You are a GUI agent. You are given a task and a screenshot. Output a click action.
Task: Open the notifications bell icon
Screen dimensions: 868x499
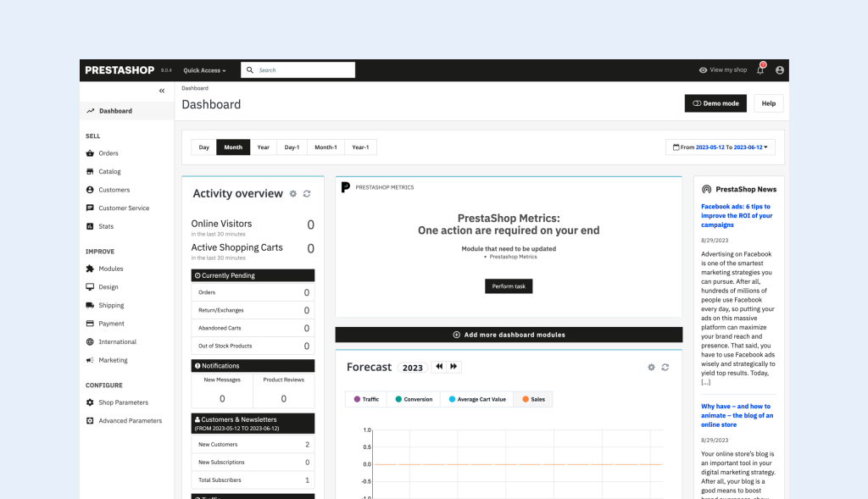coord(760,69)
